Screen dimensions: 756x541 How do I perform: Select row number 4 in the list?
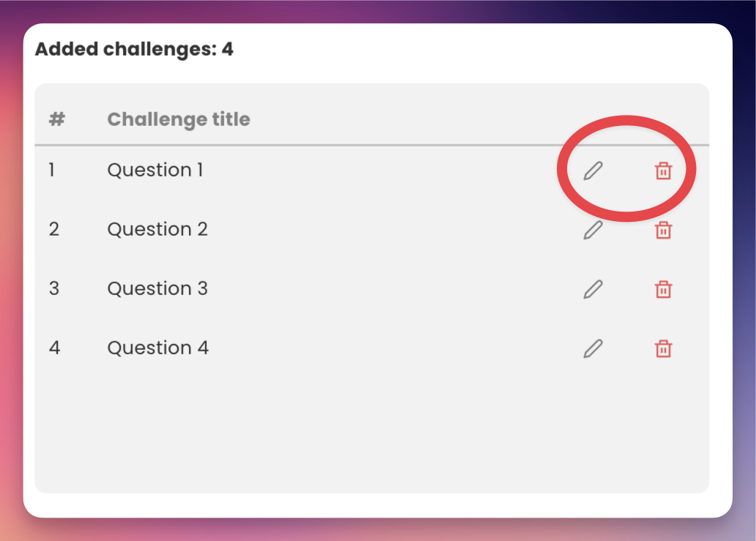54,348
